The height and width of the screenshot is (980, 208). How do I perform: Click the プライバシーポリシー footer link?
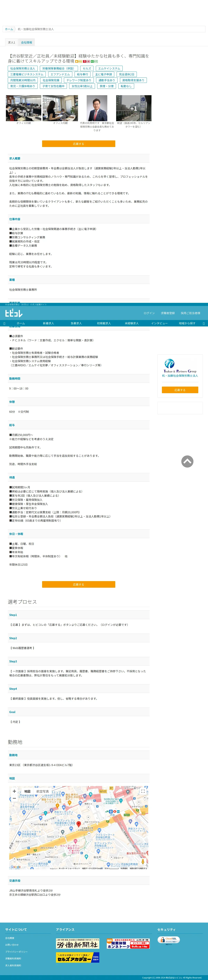coord(16,952)
